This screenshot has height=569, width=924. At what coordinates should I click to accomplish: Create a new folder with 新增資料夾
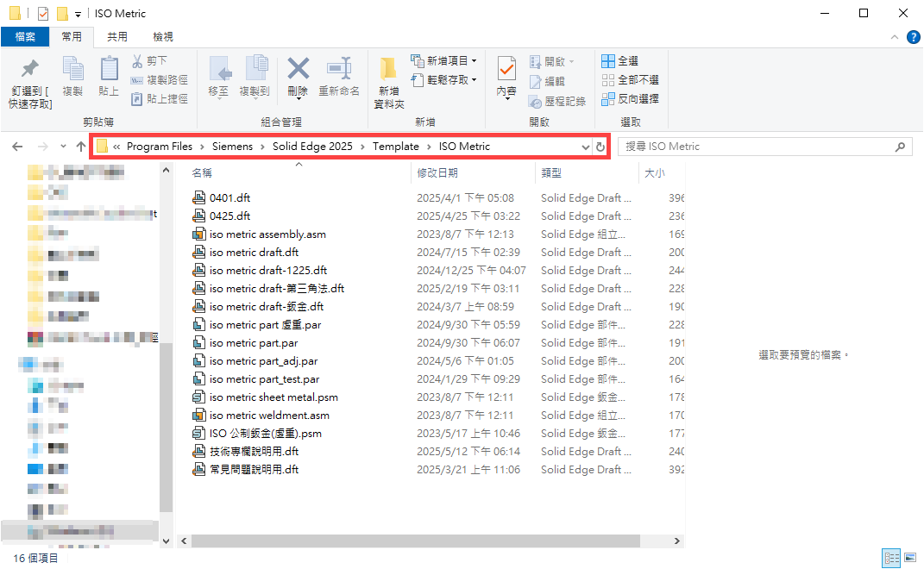(x=389, y=83)
